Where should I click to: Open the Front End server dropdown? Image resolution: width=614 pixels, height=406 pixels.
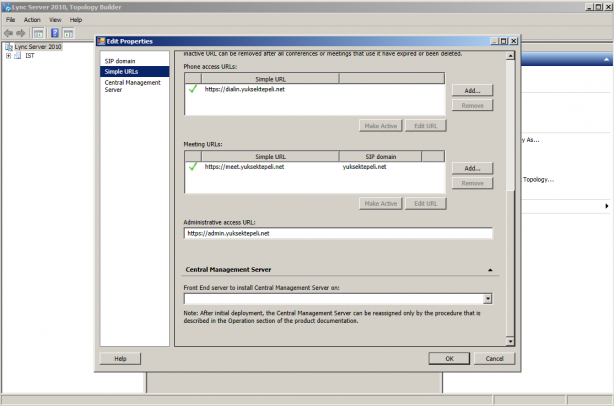[488, 299]
